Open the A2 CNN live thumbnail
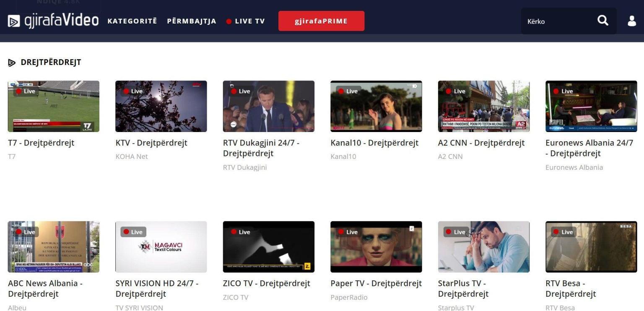Image resolution: width=644 pixels, height=311 pixels. (x=484, y=106)
